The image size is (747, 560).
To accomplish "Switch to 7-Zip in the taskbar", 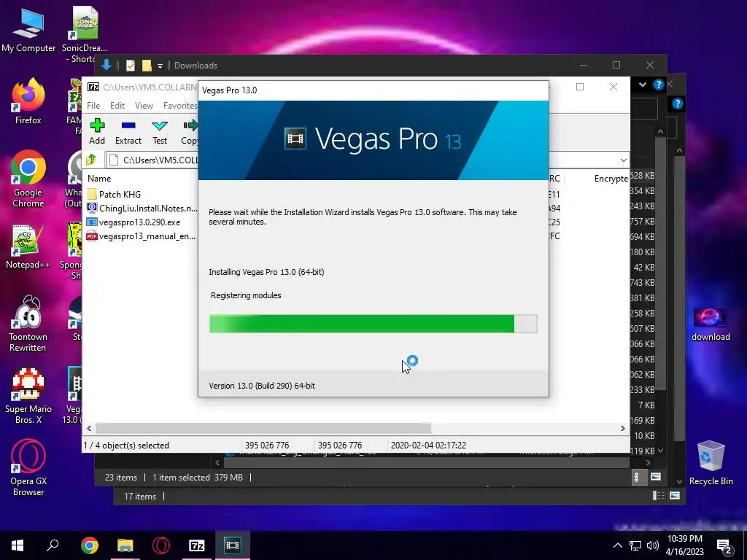I will click(197, 545).
